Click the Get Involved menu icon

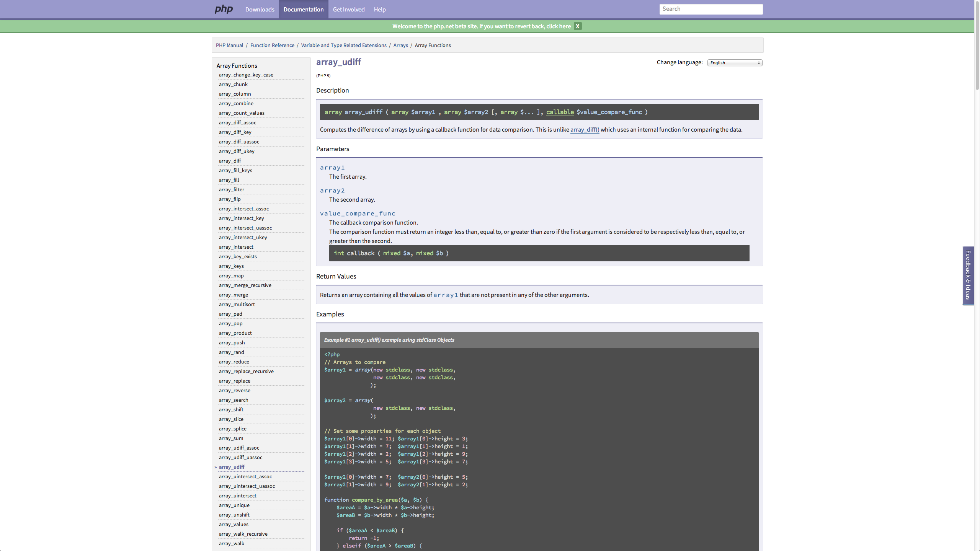(348, 10)
